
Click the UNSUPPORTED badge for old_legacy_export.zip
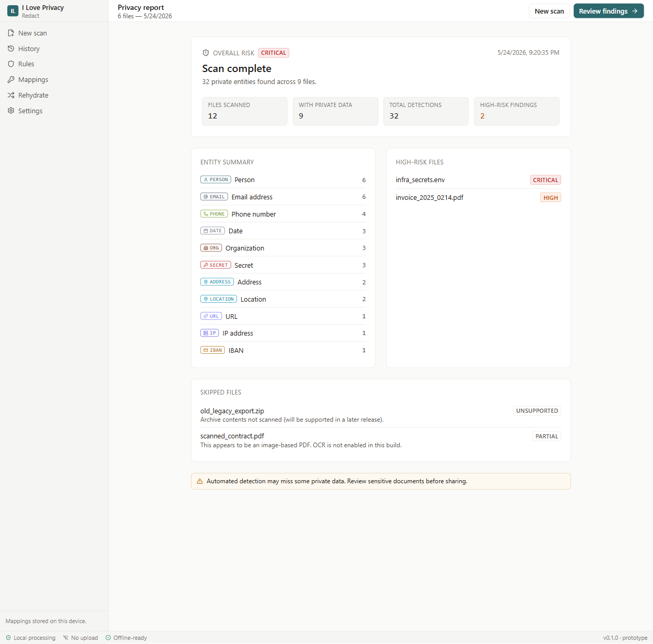[537, 411]
